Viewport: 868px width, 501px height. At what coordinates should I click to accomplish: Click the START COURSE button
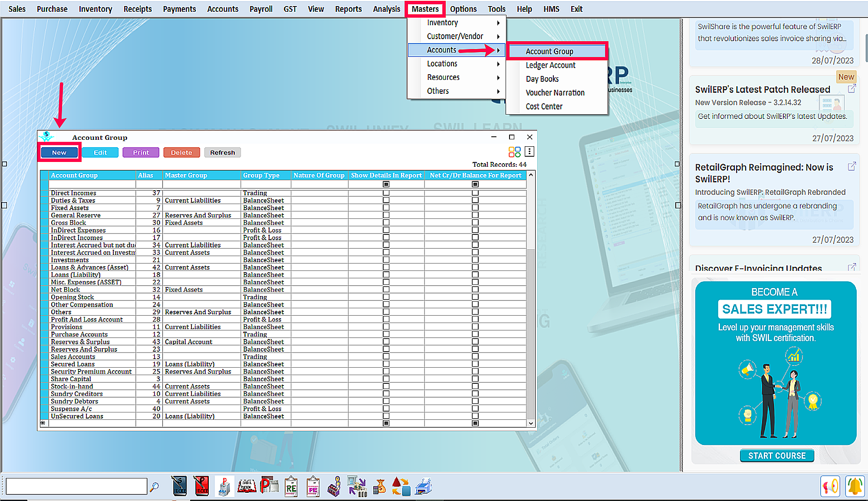(x=777, y=455)
